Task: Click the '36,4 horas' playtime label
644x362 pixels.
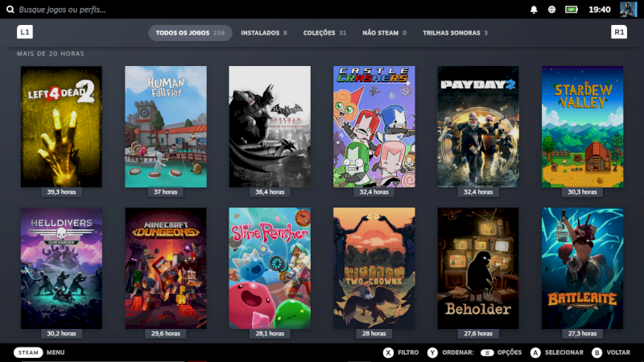Action: point(270,191)
